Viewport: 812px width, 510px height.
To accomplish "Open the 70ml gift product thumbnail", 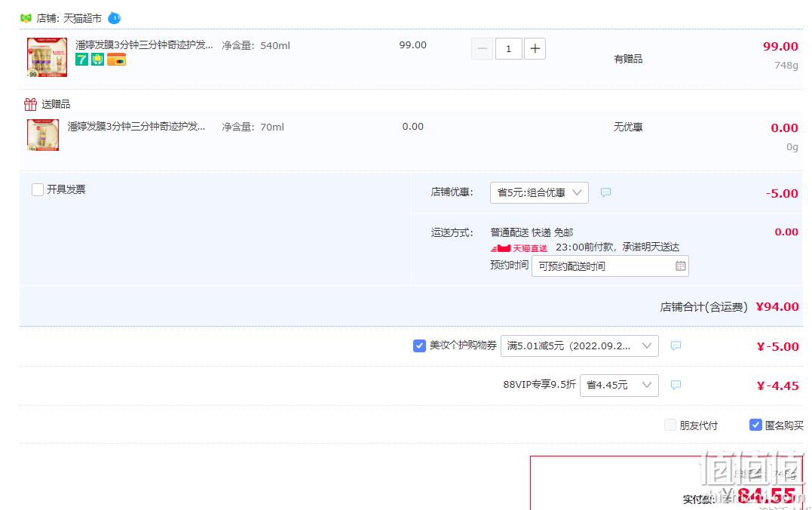I will tap(43, 135).
